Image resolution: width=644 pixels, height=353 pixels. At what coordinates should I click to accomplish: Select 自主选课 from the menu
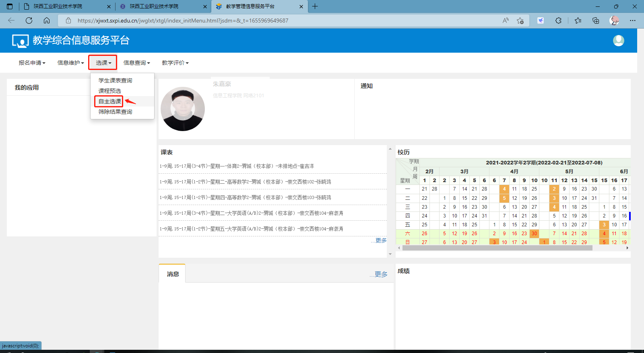point(109,101)
